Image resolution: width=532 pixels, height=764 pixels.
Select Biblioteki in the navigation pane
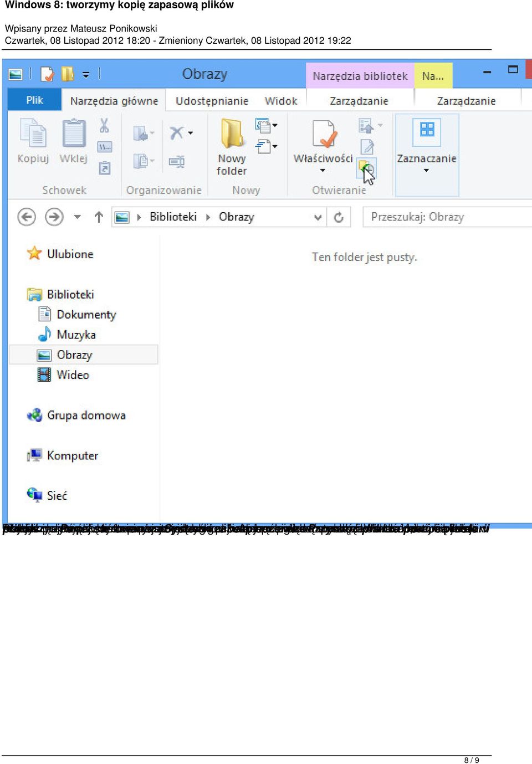click(x=61, y=294)
